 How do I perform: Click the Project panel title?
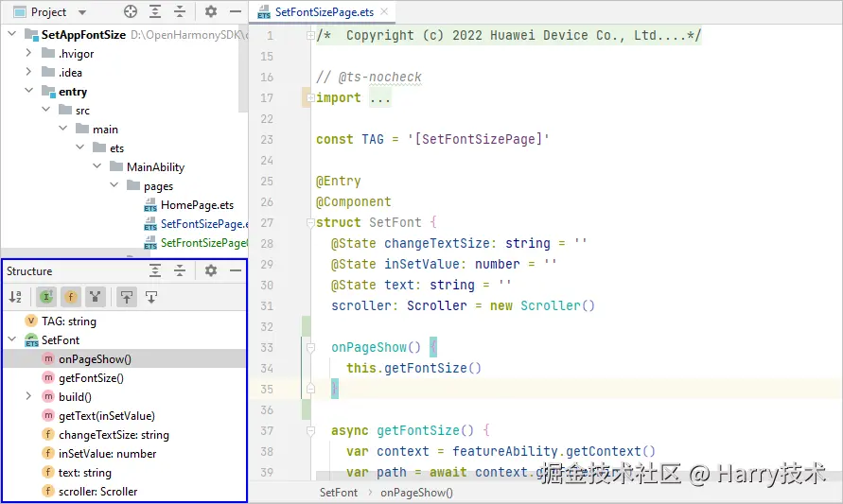[x=48, y=12]
